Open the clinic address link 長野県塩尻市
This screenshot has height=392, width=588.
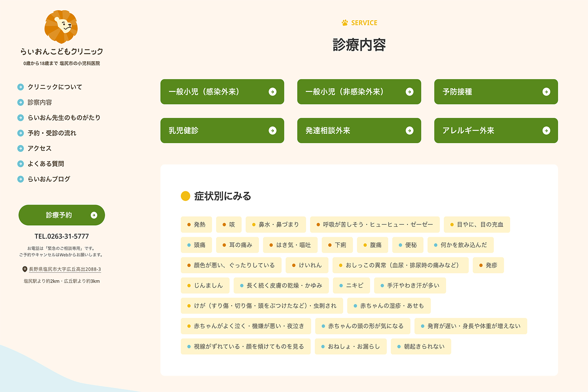pyautogui.click(x=64, y=269)
